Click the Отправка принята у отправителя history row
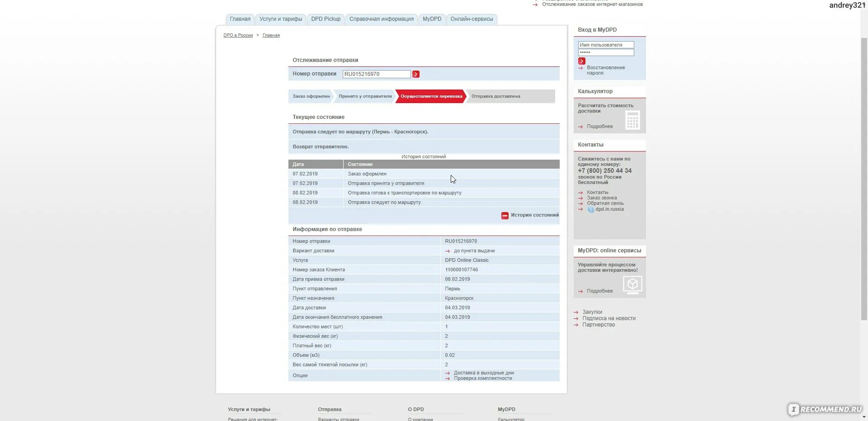Image resolution: width=868 pixels, height=421 pixels. coord(424,184)
